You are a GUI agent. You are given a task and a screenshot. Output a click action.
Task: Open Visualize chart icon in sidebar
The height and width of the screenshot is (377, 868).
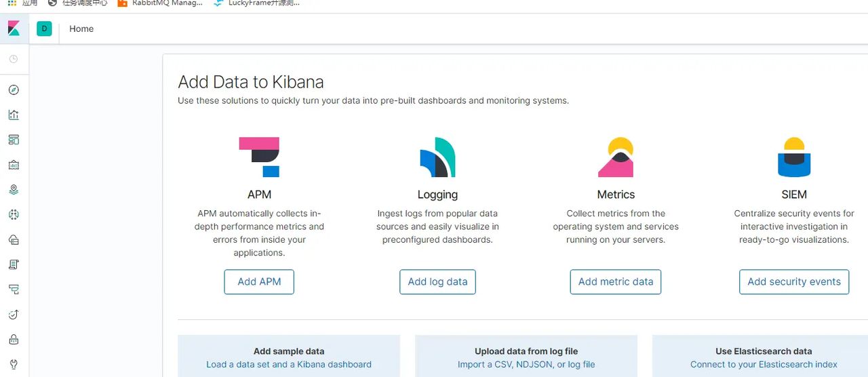pyautogui.click(x=14, y=115)
